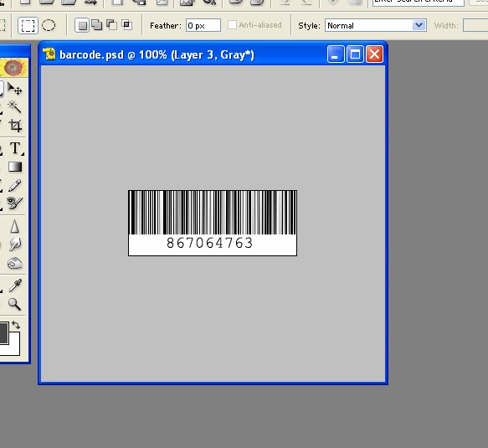488x448 pixels.
Task: Swap foreground and background colors
Action: point(16,325)
